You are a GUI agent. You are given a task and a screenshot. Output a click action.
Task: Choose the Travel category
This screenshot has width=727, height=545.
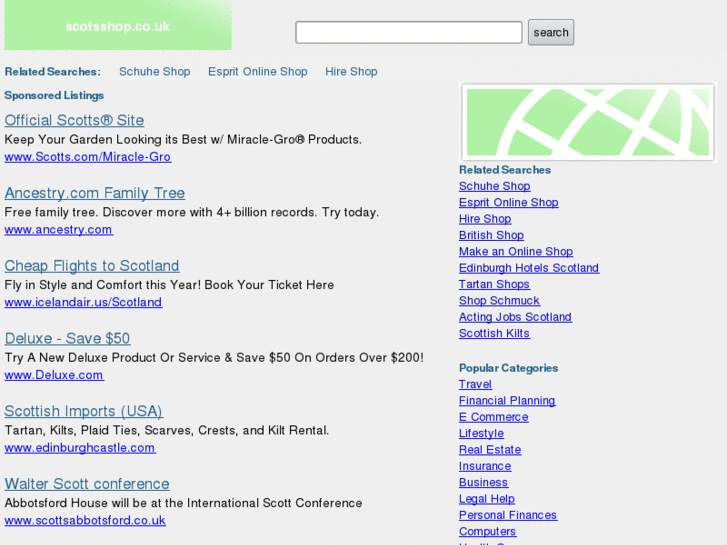[x=475, y=385]
